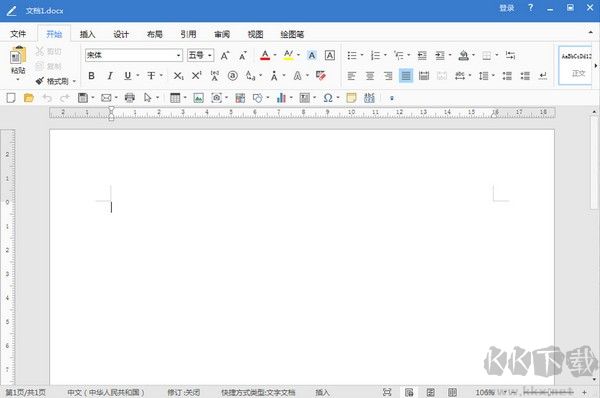
Task: Expand the bullet list dropdown arrow
Action: [362, 55]
